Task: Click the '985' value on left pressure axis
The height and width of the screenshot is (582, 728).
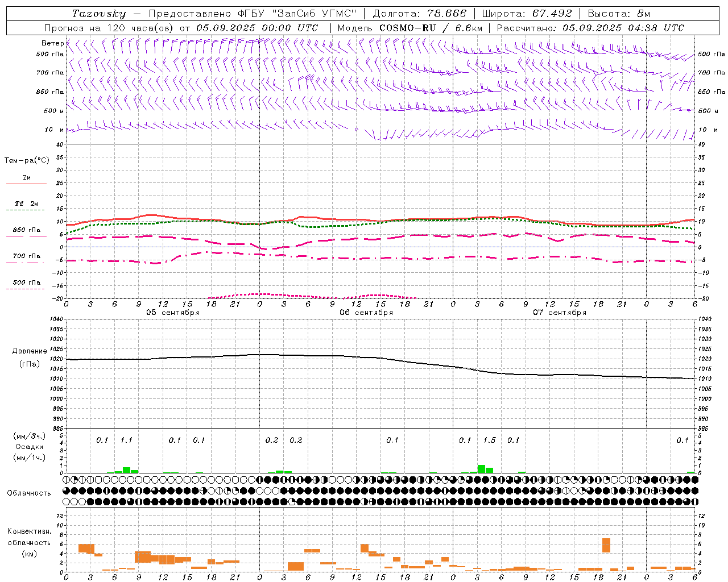Action: (x=57, y=429)
